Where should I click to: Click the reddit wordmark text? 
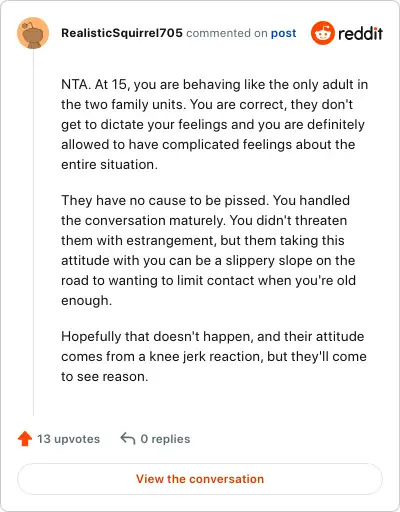(360, 33)
